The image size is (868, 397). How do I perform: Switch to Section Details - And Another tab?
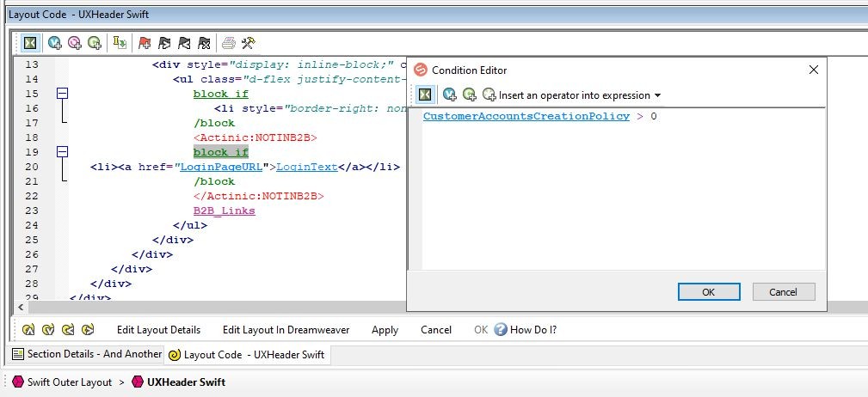[x=88, y=354]
